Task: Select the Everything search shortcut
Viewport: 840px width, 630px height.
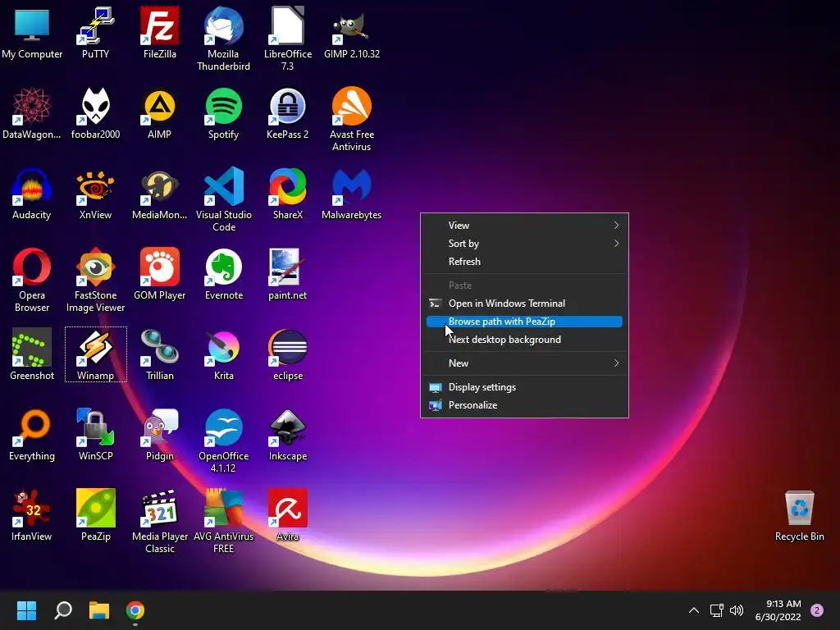Action: point(32,435)
